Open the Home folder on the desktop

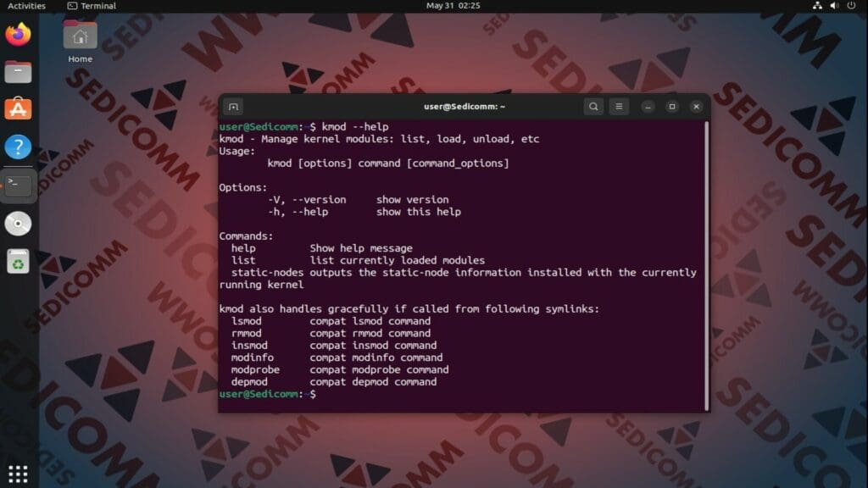tap(81, 42)
